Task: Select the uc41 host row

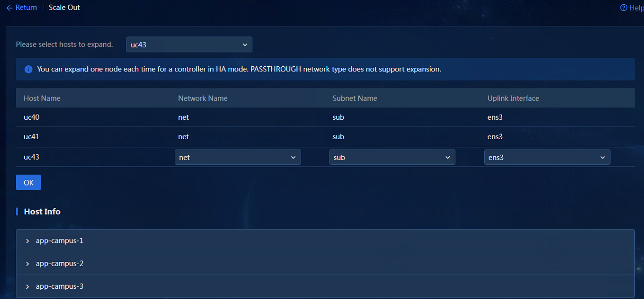Action: (325, 137)
